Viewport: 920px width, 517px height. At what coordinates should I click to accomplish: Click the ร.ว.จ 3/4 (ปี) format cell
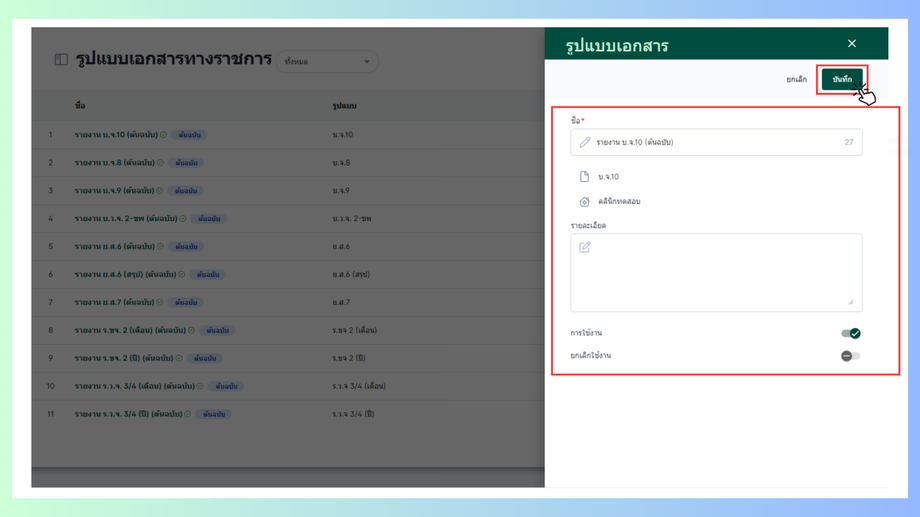click(x=353, y=414)
